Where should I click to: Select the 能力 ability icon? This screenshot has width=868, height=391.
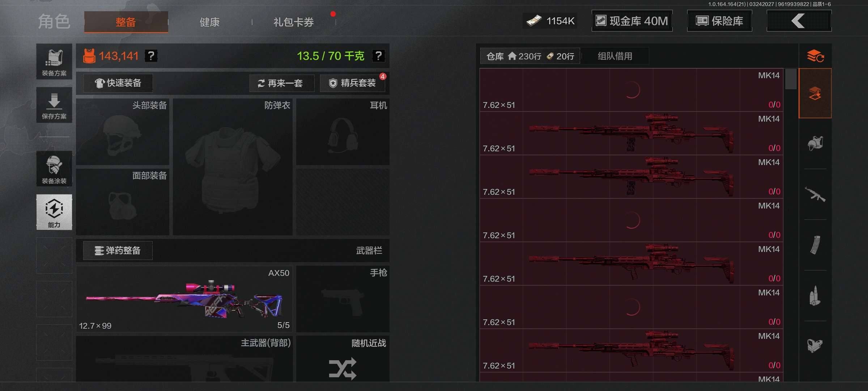click(x=54, y=212)
